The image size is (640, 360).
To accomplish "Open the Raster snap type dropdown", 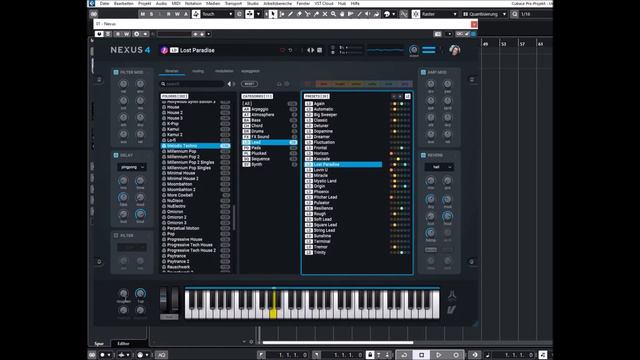I will 439,14.
